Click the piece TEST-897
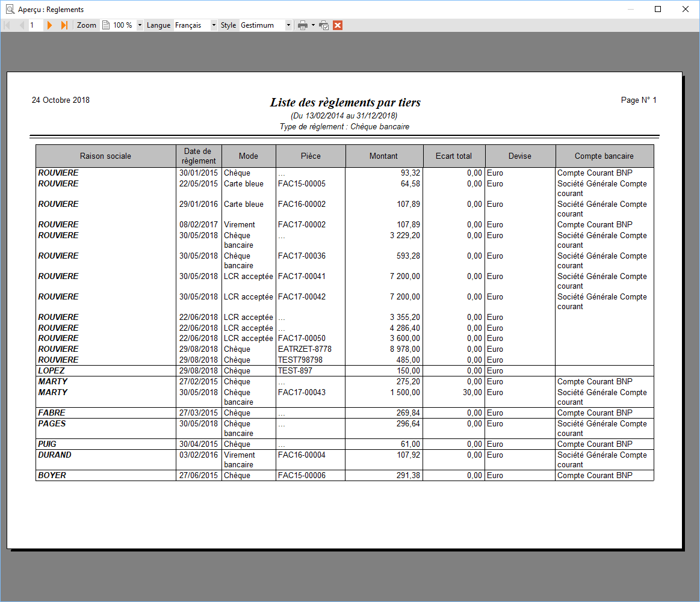700x602 pixels. pyautogui.click(x=295, y=370)
